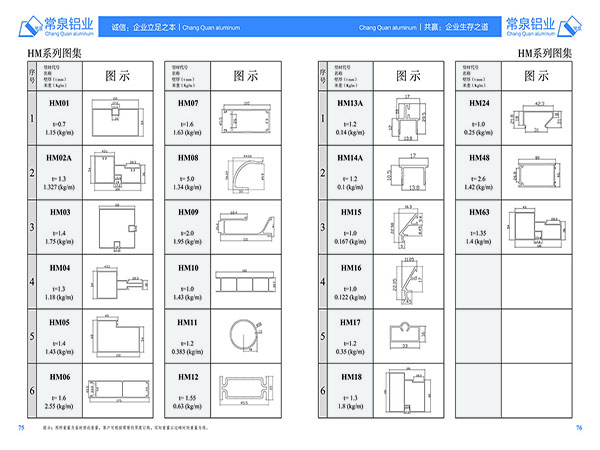Select the HM10 profile diagram

246,282
